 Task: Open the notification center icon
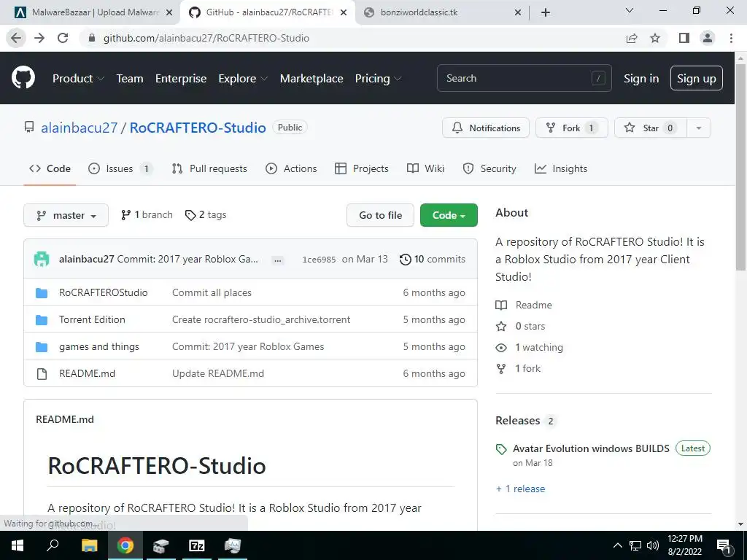coord(724,547)
